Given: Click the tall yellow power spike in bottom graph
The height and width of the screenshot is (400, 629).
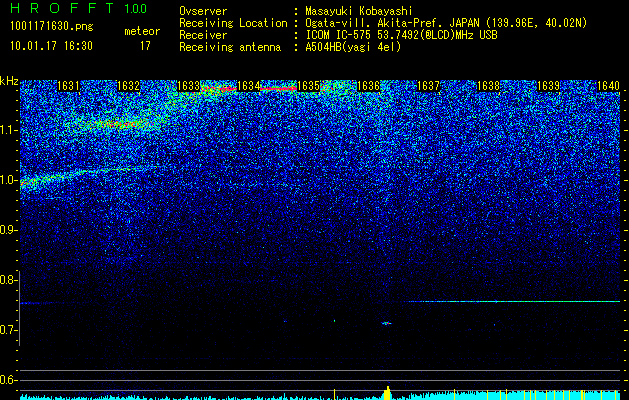Looking at the screenshot, I should coord(388,392).
